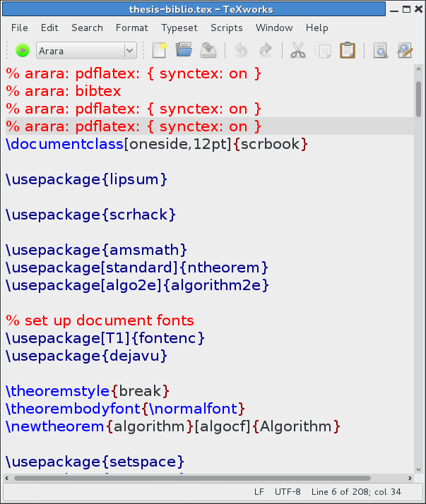Expand the Arara typesetting engine dropdown
Image resolution: width=426 pixels, height=504 pixels.
[x=129, y=50]
